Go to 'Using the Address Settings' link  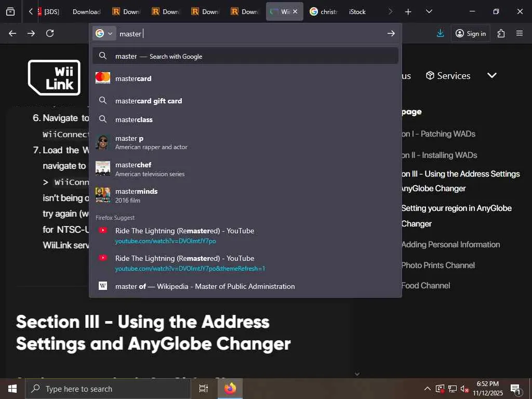(x=461, y=181)
